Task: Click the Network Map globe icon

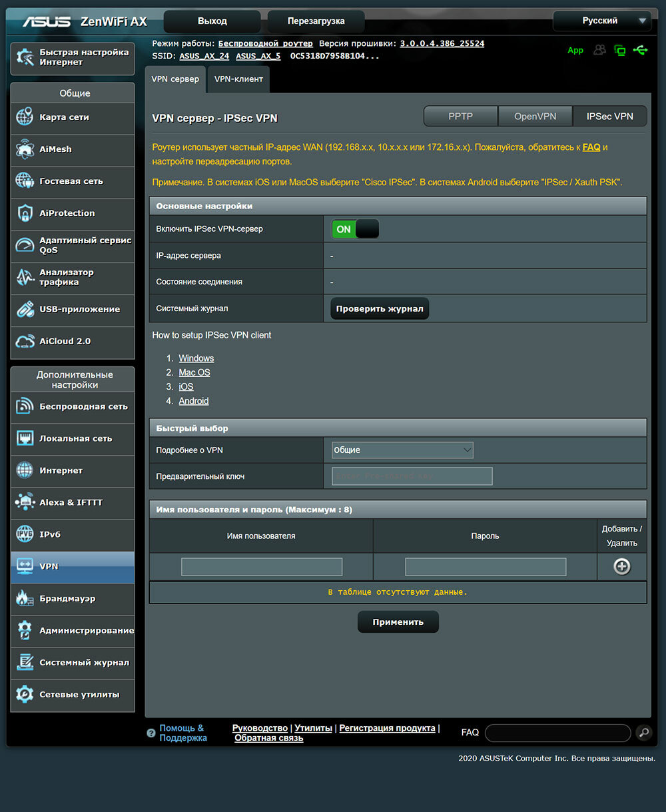Action: 25,117
